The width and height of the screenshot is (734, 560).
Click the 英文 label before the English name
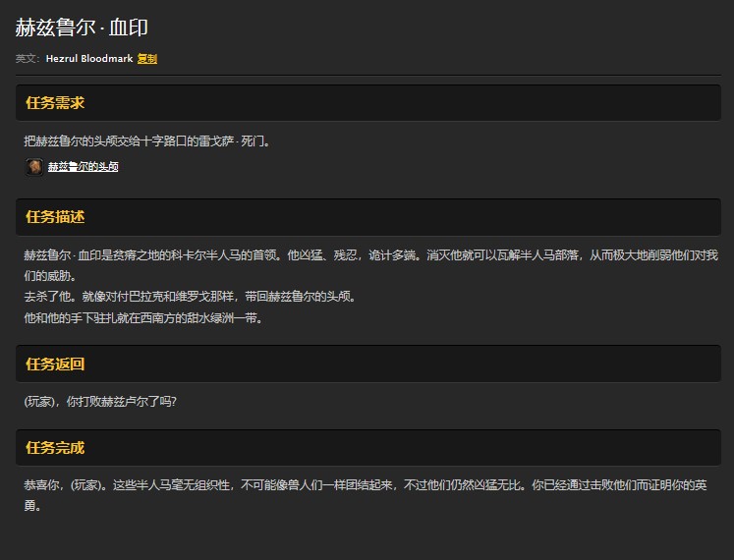(x=28, y=59)
